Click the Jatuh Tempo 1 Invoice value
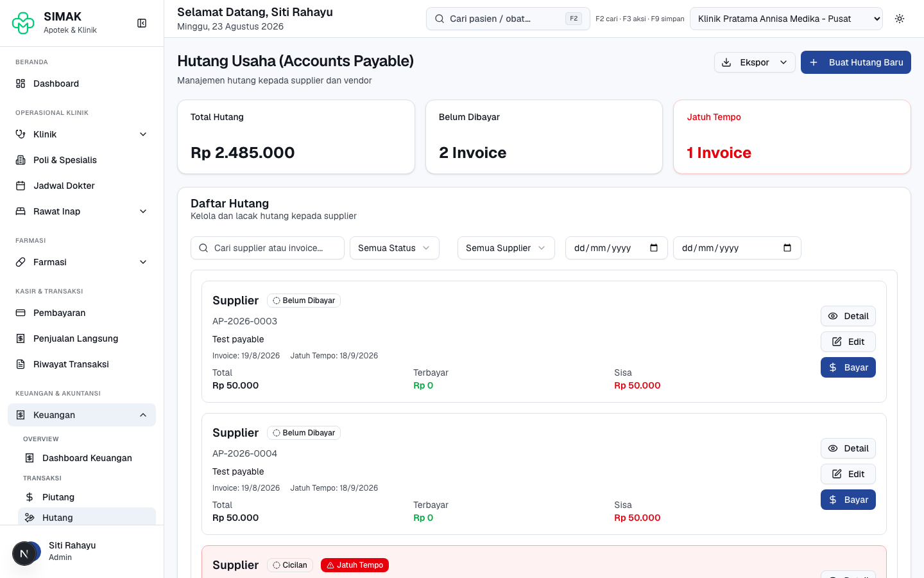The image size is (924, 578). (719, 153)
